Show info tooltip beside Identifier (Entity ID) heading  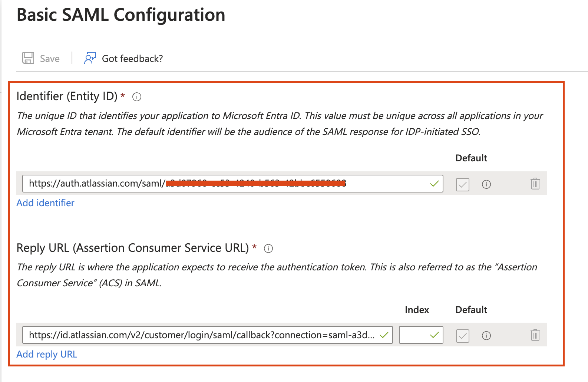click(137, 97)
